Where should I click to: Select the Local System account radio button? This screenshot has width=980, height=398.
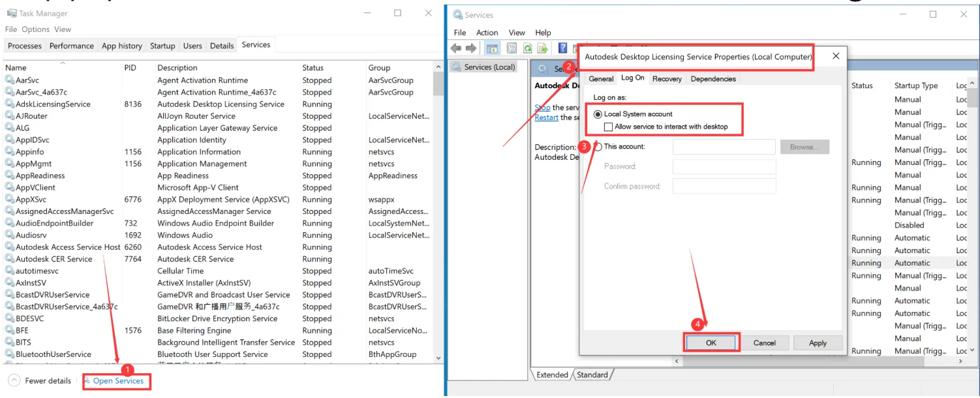point(598,114)
